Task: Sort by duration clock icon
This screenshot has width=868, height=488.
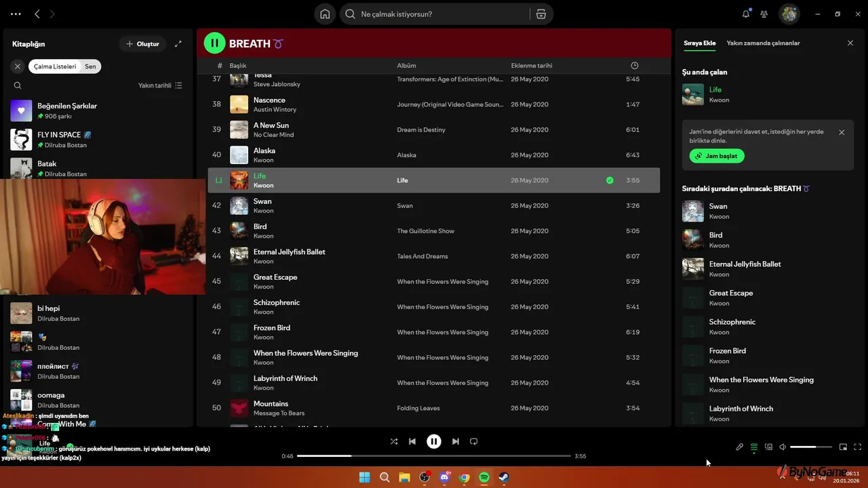Action: click(x=635, y=66)
